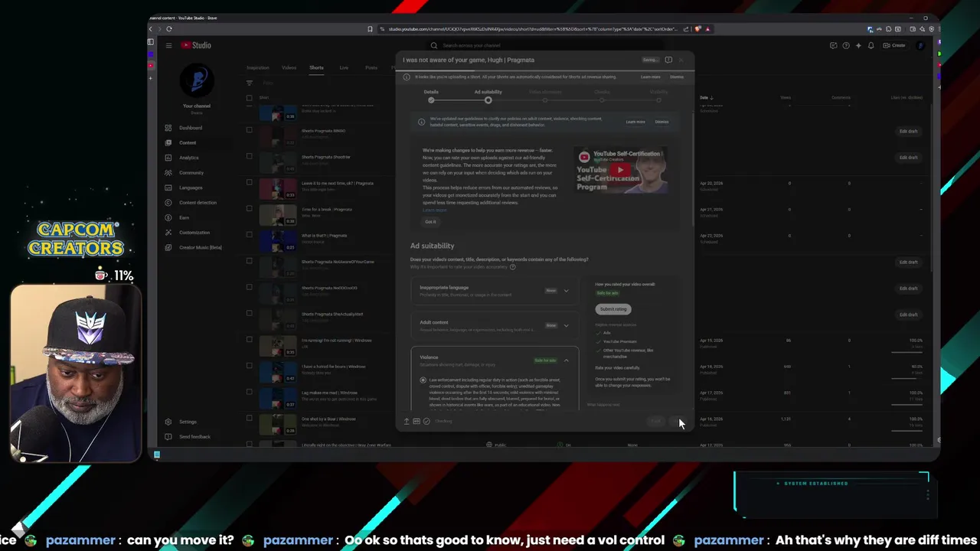
Task: Click Edit draft for Shorts Pragmata BINGO
Action: click(908, 132)
